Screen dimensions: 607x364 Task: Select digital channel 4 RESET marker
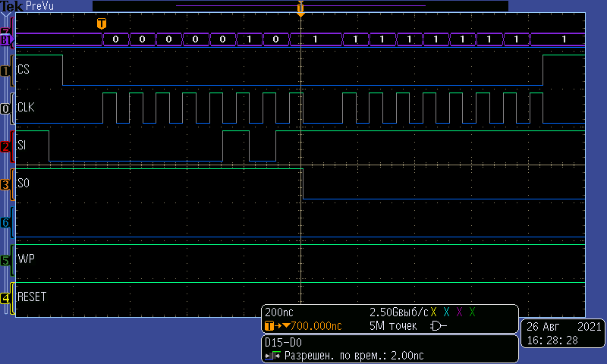point(6,298)
